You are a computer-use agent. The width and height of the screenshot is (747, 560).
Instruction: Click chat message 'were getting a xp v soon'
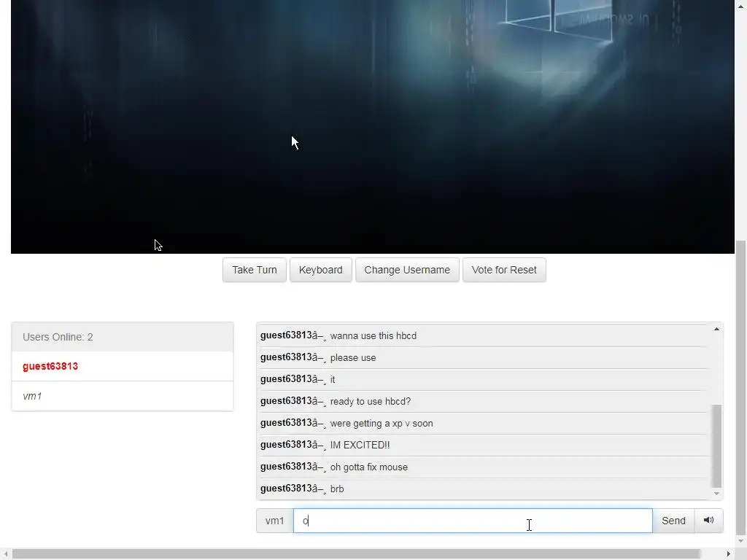point(382,424)
